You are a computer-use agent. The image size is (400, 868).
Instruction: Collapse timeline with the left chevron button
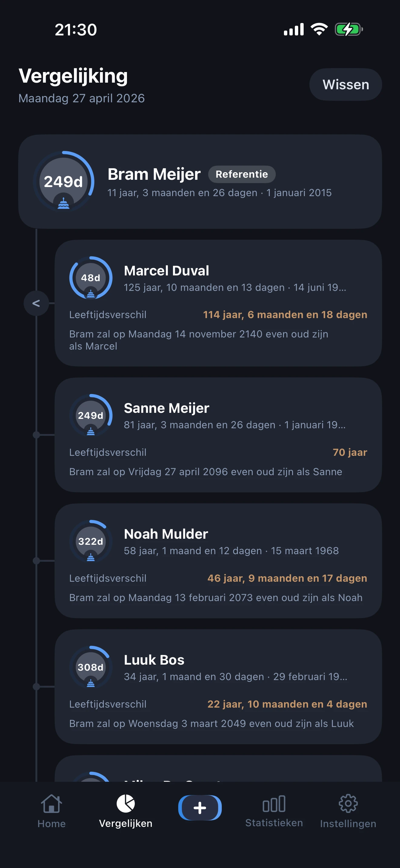(x=36, y=303)
